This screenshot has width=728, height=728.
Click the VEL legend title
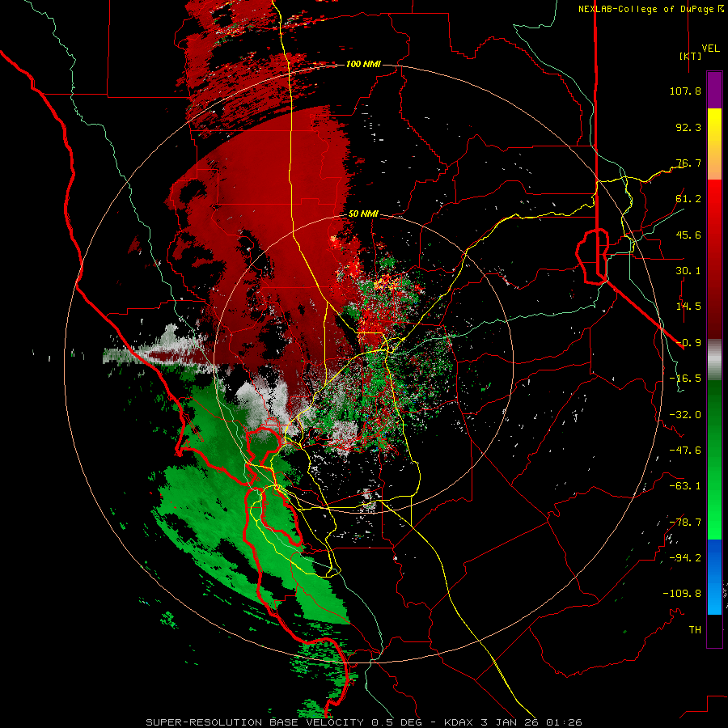click(x=710, y=49)
